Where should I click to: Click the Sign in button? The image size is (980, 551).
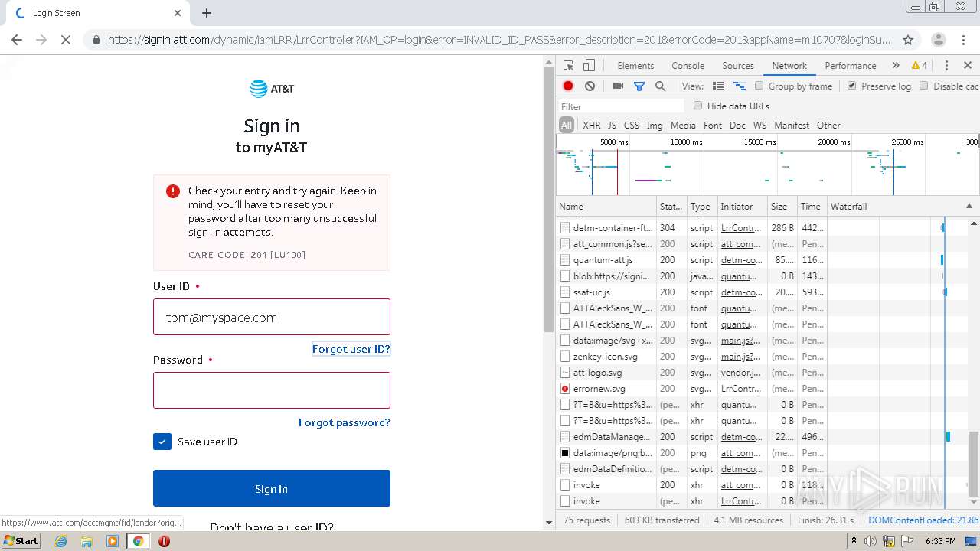point(272,488)
